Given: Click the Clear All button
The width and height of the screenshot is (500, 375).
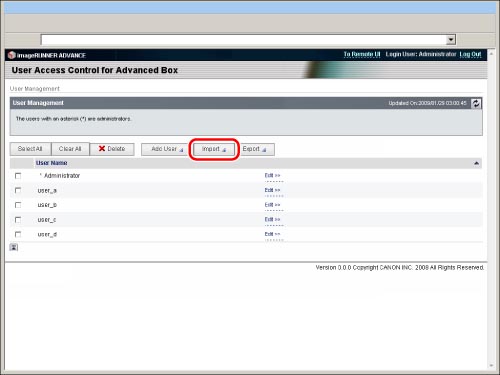Looking at the screenshot, I should (x=70, y=149).
